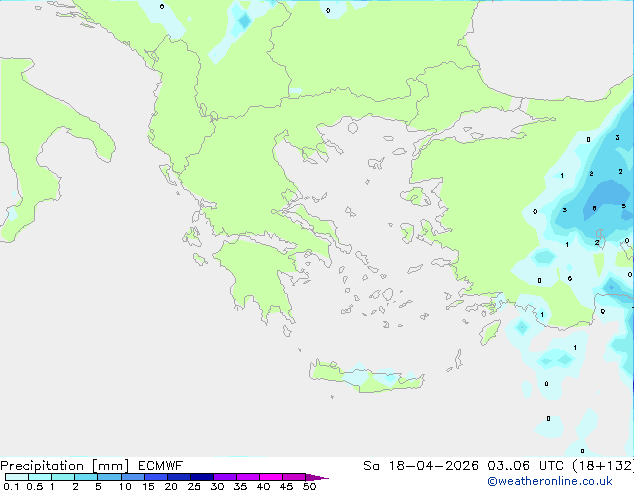
Task: Click the '25' legend scale value
Action: tap(194, 486)
